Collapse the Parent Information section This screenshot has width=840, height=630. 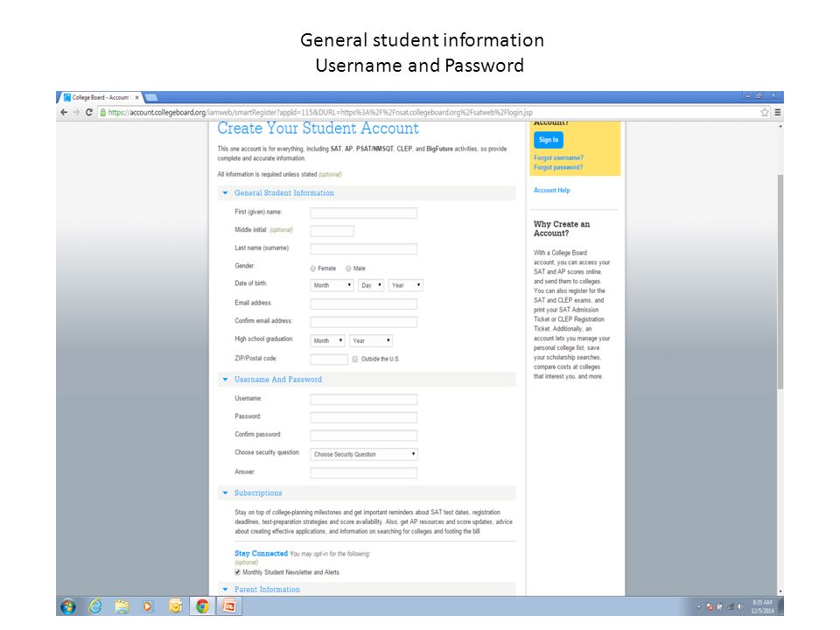[x=225, y=589]
